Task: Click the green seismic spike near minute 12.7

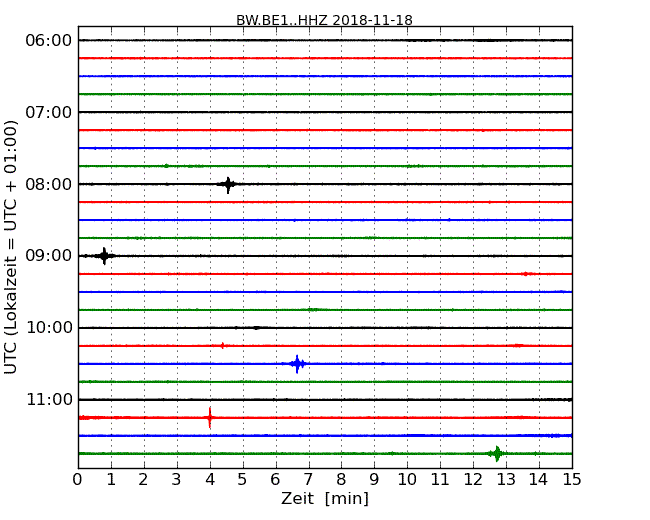Action: coord(497,454)
